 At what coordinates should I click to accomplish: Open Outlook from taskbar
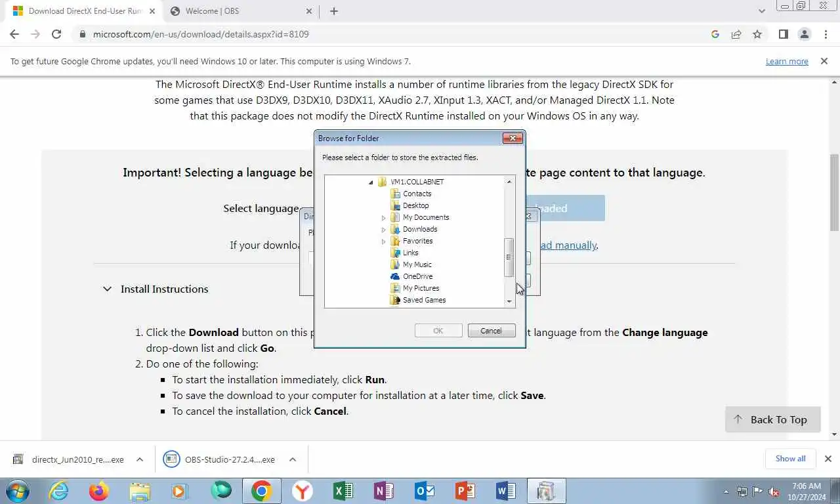tap(425, 491)
